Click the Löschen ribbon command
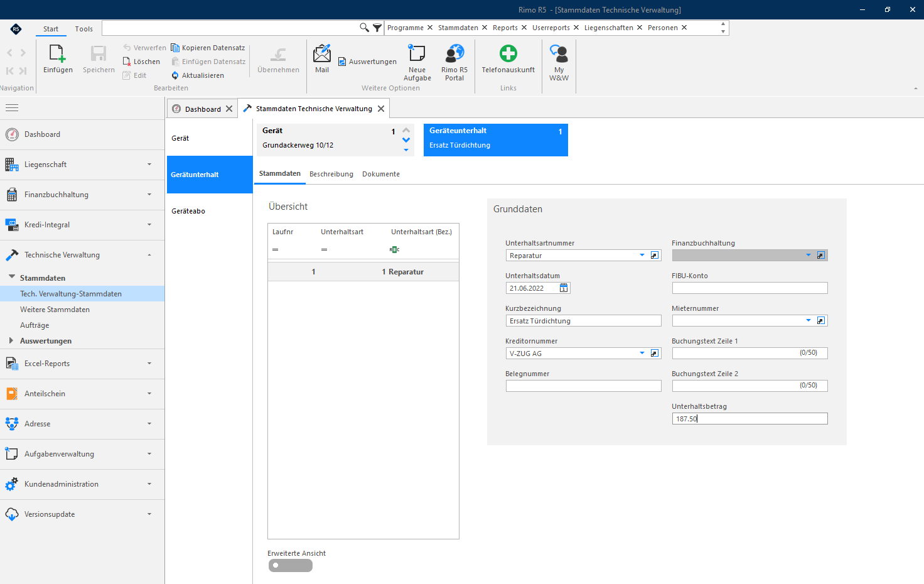This screenshot has height=584, width=924. [x=141, y=62]
